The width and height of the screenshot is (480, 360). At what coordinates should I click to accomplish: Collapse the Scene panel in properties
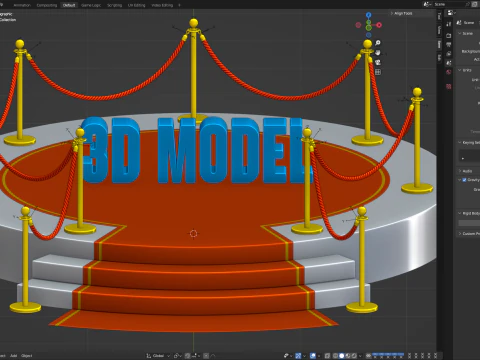click(x=460, y=33)
